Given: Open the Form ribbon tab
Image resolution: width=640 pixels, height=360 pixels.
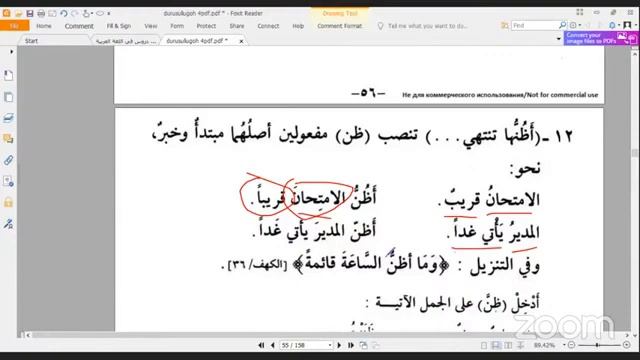Looking at the screenshot, I should (x=177, y=26).
